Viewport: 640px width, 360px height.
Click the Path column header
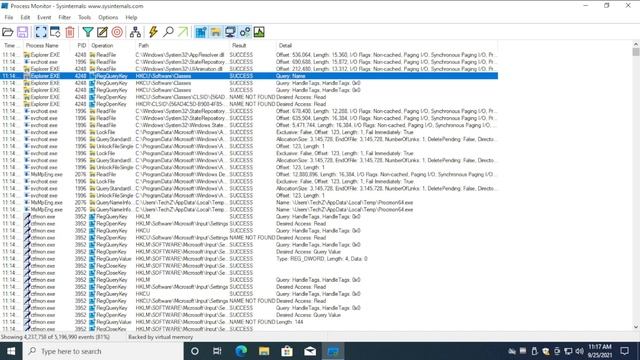[x=182, y=45]
